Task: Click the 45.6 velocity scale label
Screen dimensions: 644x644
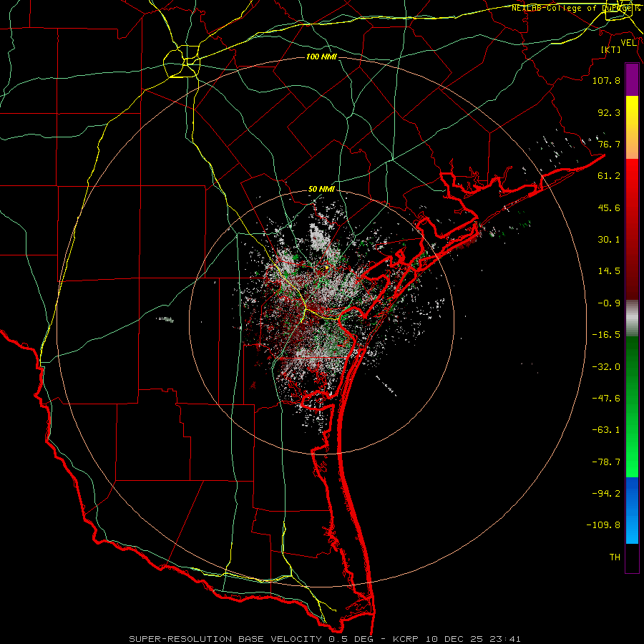Action: point(609,208)
